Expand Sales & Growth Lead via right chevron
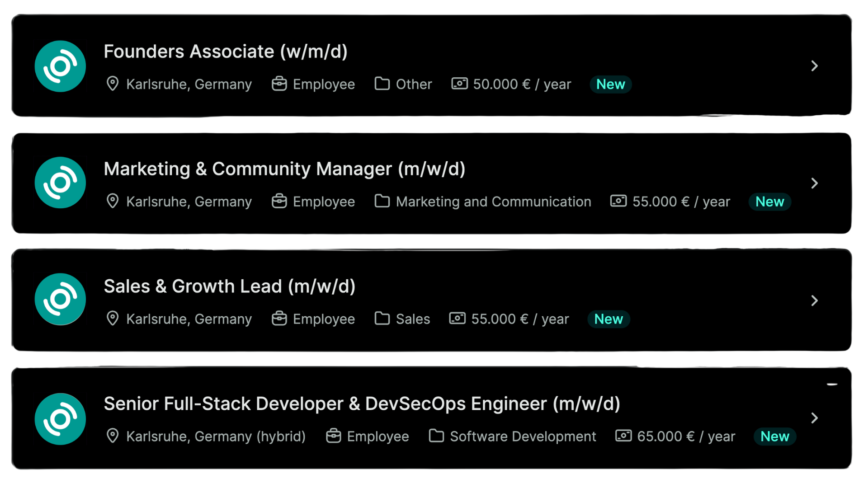Screen dimensions: 868x488 814,300
